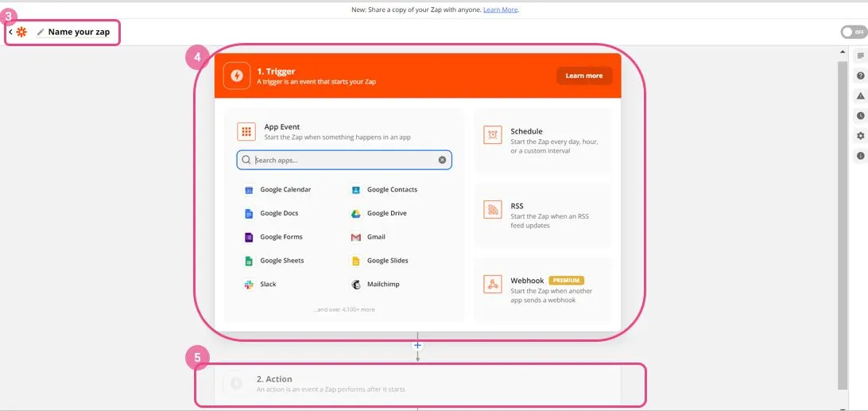Click the 'App Event' heading
Screen dimensions: 868x411
tap(281, 127)
